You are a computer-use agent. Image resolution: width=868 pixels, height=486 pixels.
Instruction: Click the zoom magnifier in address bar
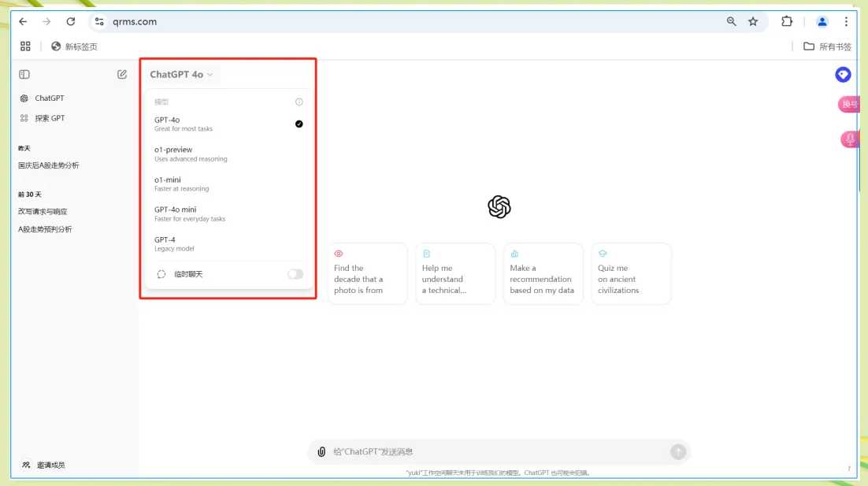tap(731, 21)
